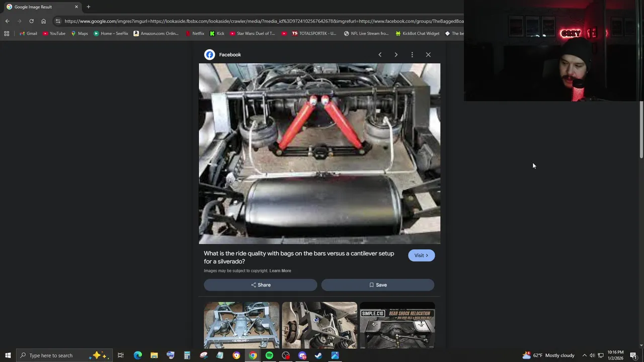Open File Explorer from the taskbar
Viewport: 644px width, 362px height.
point(154,355)
